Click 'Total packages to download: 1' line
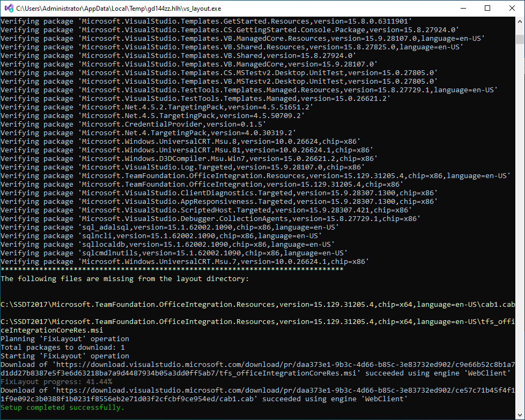This screenshot has height=420, width=525. click(63, 348)
